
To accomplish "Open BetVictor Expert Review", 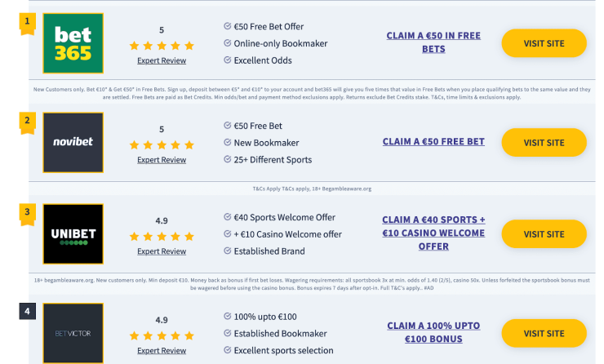I will [x=162, y=350].
